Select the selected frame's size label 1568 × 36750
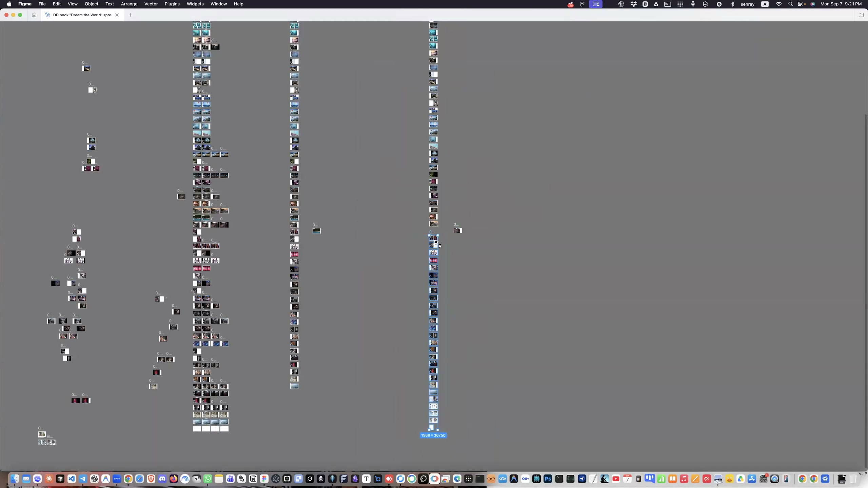This screenshot has width=868, height=488. pos(433,435)
